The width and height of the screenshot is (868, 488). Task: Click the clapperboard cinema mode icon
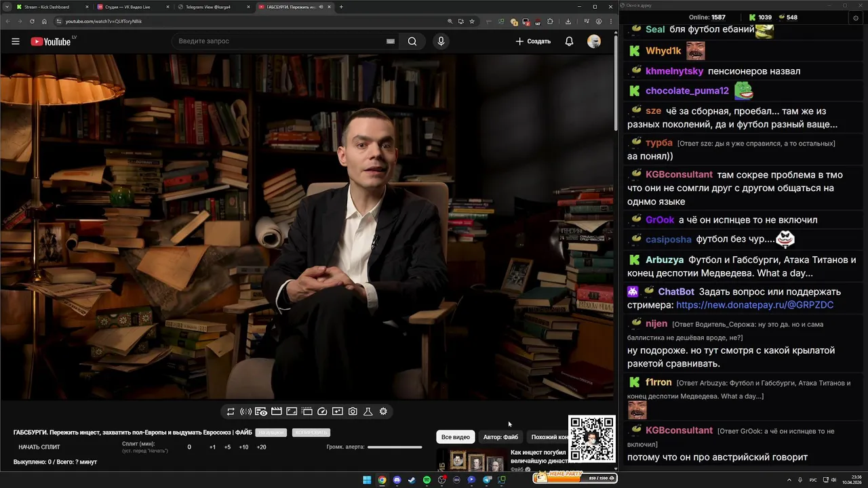[277, 411]
